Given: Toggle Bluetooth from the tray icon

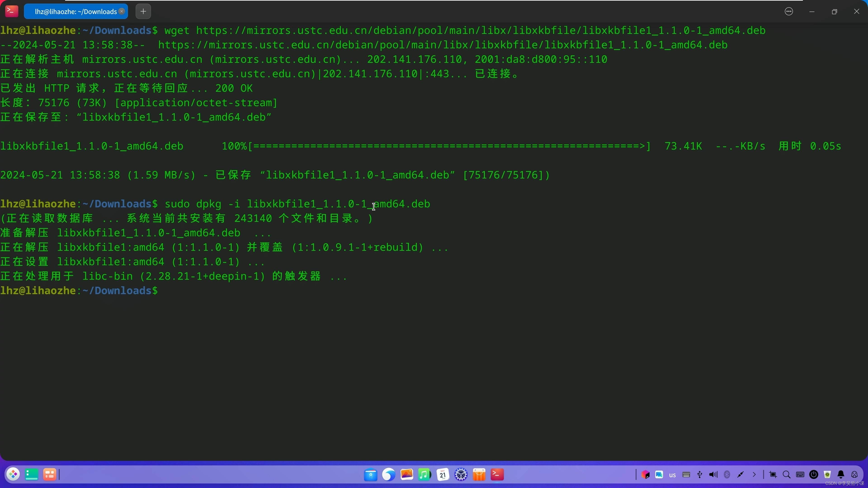Looking at the screenshot, I should 727,474.
